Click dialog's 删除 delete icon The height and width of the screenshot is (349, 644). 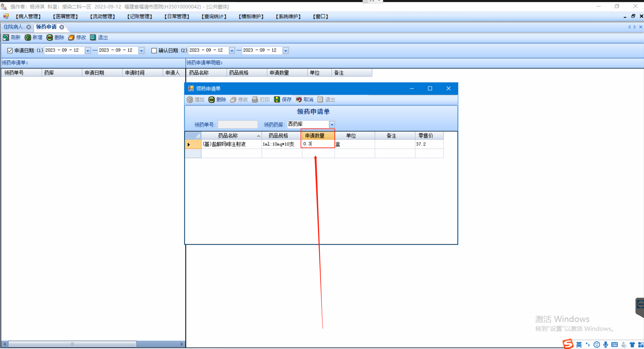tap(212, 99)
